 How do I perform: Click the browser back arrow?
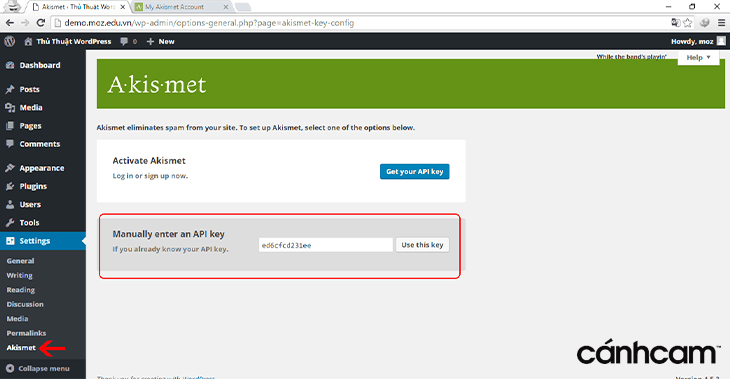10,23
